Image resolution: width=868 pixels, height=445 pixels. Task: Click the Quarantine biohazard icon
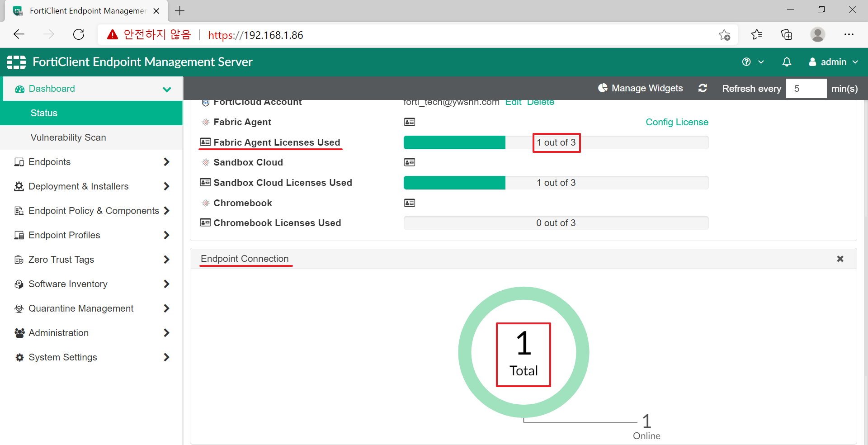tap(19, 308)
